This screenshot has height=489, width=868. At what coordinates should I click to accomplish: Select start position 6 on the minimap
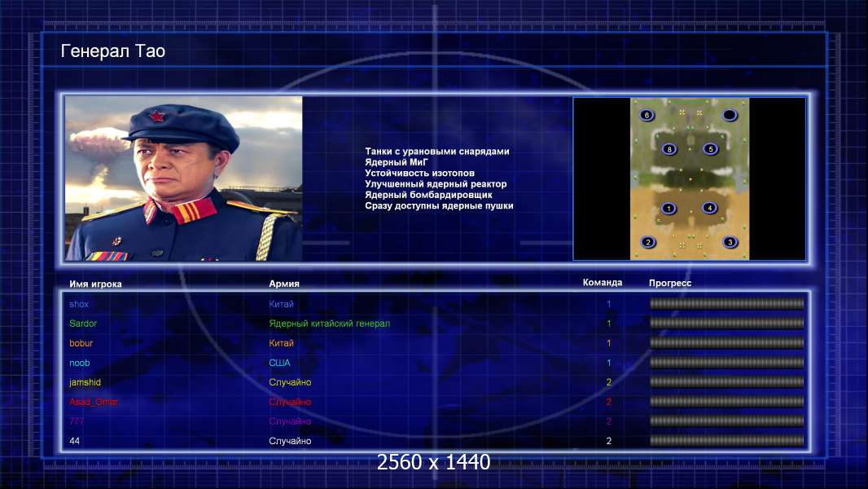pos(647,115)
